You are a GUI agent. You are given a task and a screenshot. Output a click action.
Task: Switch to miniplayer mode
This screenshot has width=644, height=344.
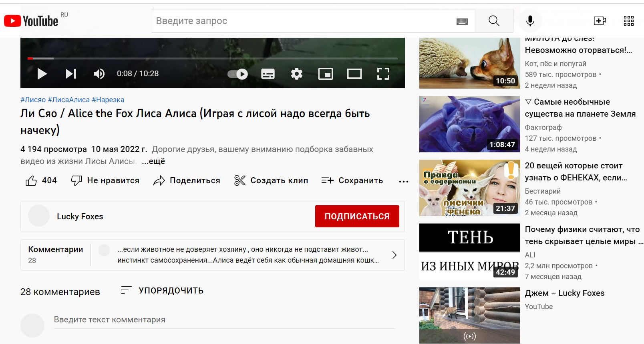[326, 74]
